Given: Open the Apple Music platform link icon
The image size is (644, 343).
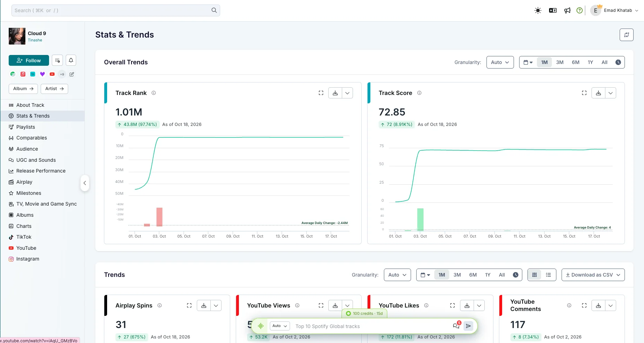Looking at the screenshot, I should pyautogui.click(x=23, y=74).
